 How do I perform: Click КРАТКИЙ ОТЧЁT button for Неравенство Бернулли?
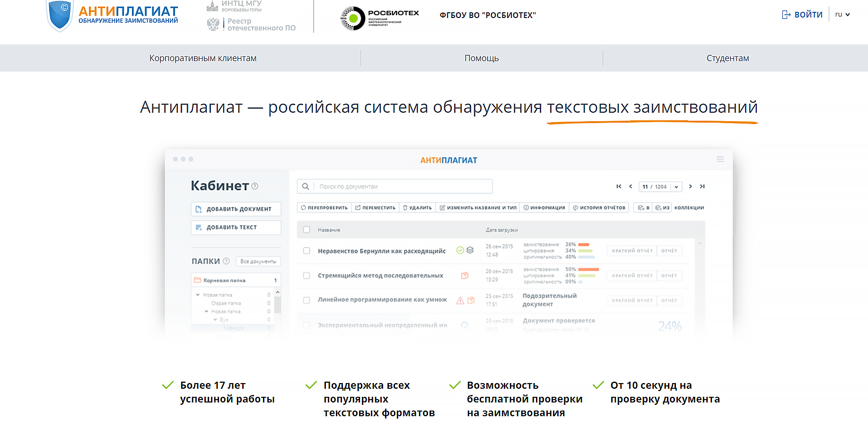coord(632,251)
